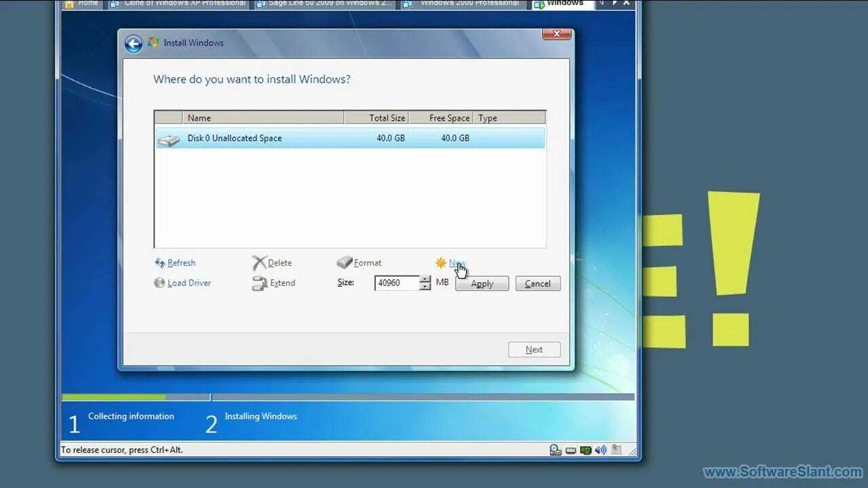Click the 40.0 GB Free Space cell
The image size is (868, 488).
(455, 138)
